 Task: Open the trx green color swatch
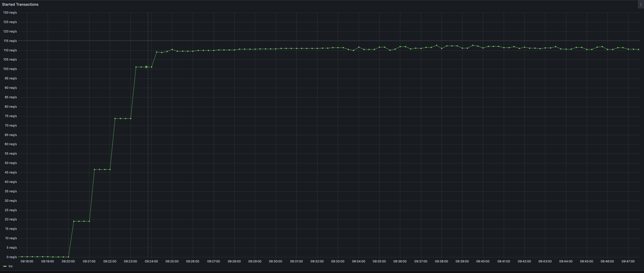pos(5,266)
